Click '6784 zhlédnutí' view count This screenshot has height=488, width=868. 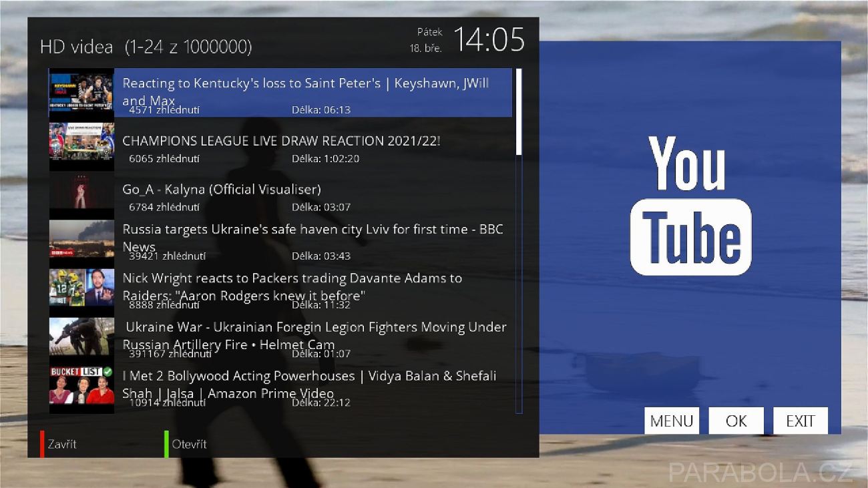(x=164, y=208)
